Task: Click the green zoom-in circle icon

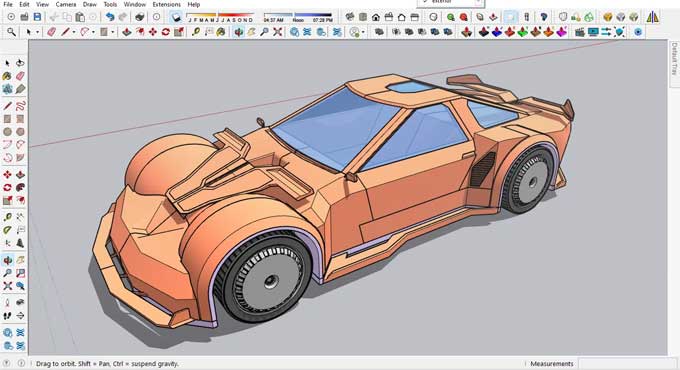Action: click(451, 17)
